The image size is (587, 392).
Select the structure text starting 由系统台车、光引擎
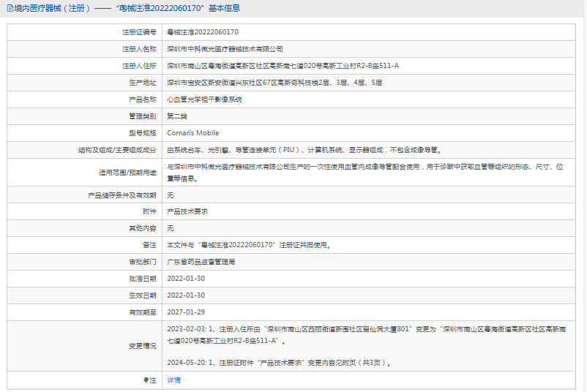coord(304,150)
